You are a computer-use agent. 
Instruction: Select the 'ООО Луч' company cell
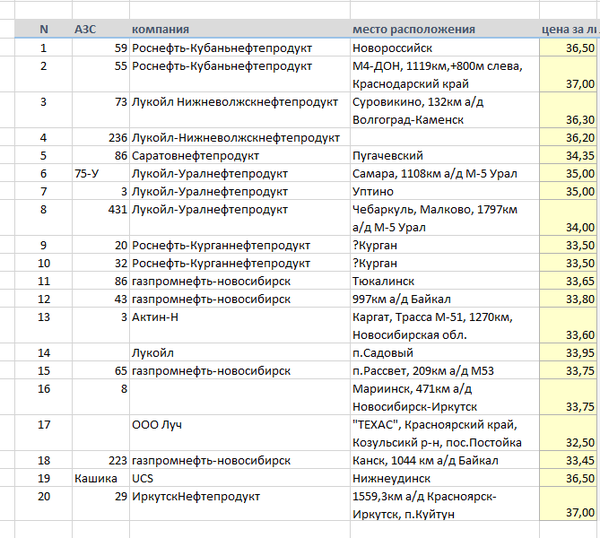pyautogui.click(x=240, y=433)
